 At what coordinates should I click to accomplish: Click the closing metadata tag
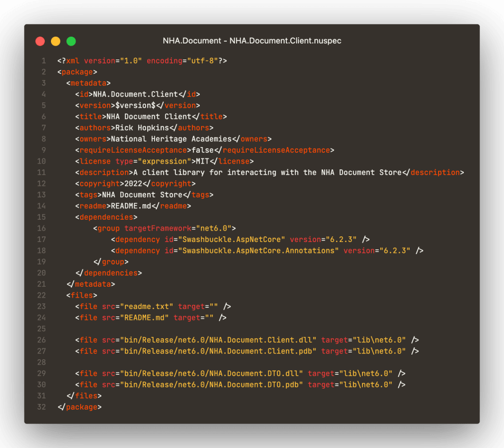click(90, 284)
